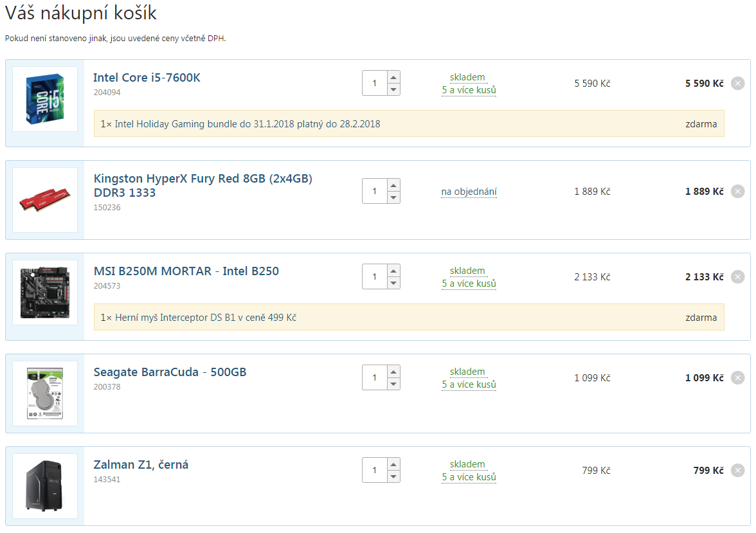Decrease quantity of Seagate BarraCuda 500GB

click(x=393, y=384)
